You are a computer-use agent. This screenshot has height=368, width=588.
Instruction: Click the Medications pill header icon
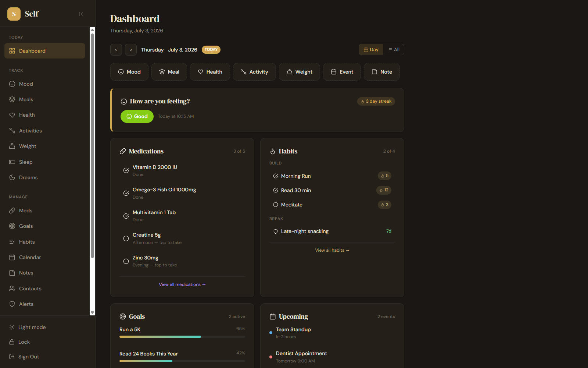point(123,151)
